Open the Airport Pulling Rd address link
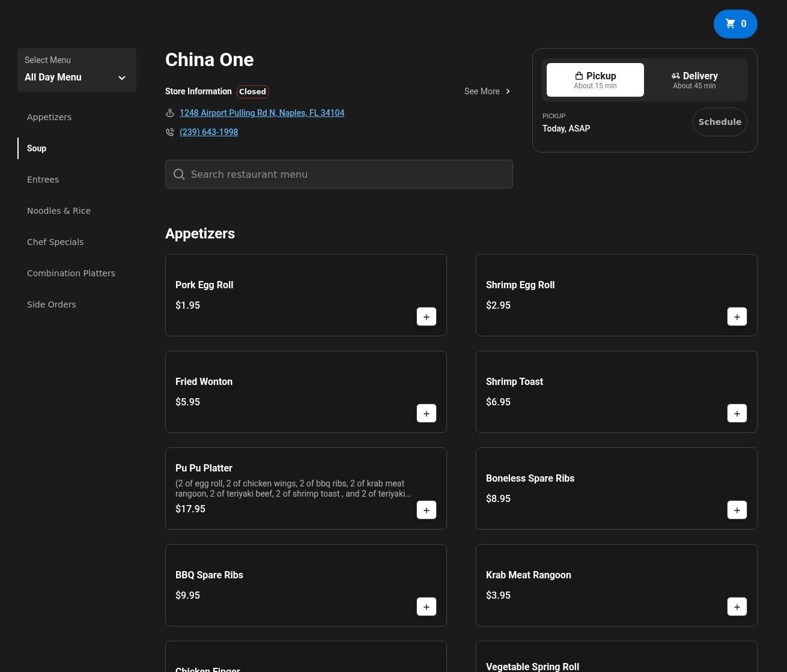 (x=261, y=113)
